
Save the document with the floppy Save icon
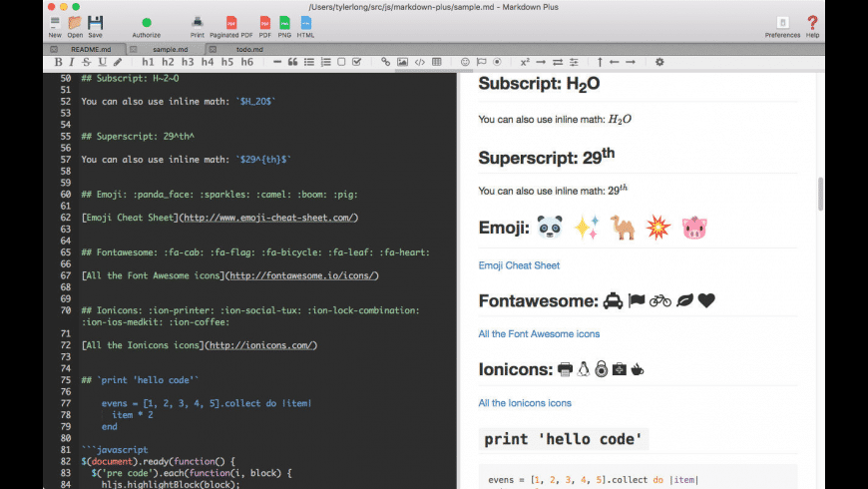click(95, 27)
